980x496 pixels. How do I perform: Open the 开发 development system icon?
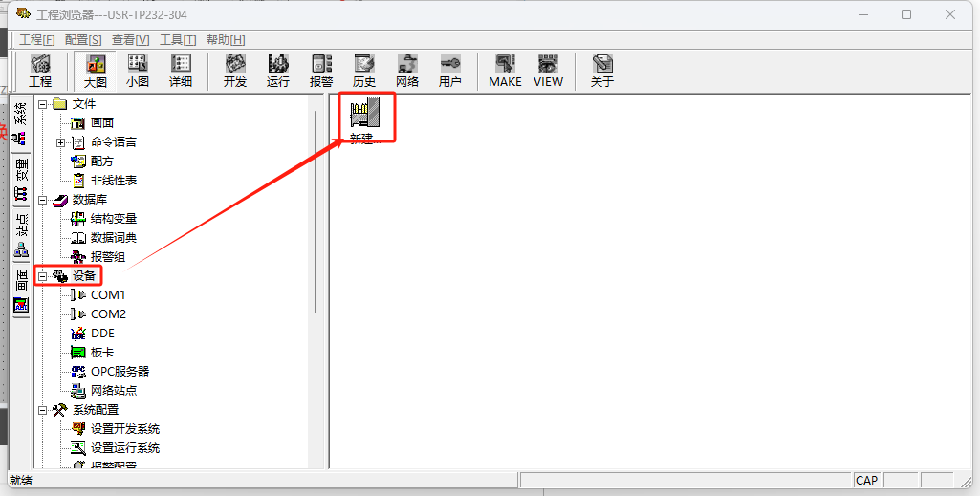[235, 71]
